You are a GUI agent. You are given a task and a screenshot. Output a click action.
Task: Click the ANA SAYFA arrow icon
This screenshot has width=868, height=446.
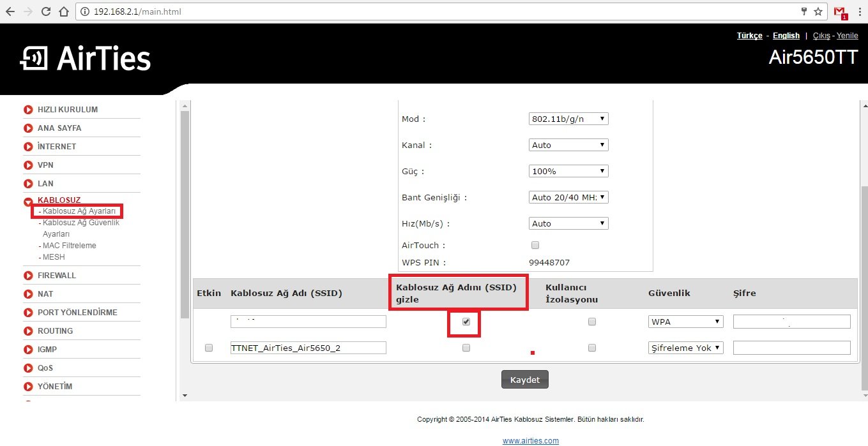point(28,128)
